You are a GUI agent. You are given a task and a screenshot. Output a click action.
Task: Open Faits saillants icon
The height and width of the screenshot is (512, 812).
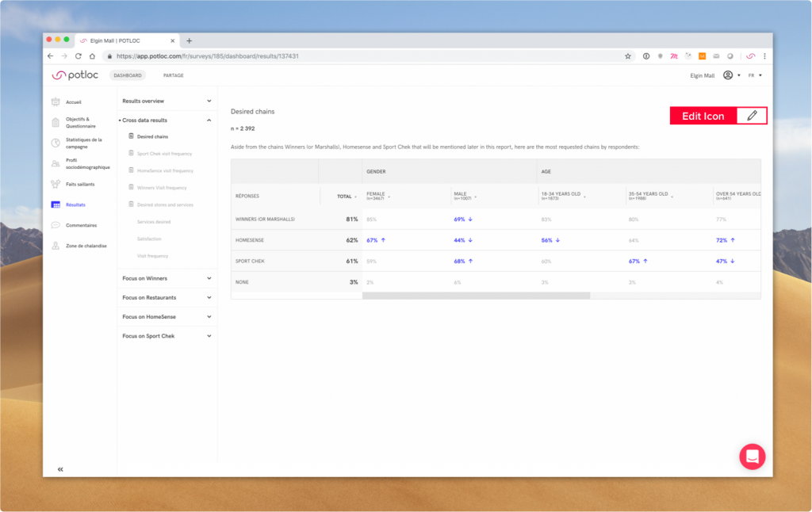pos(56,184)
